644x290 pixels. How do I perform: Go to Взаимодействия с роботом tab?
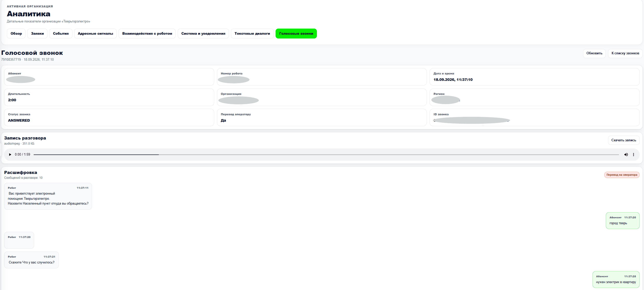tap(147, 34)
